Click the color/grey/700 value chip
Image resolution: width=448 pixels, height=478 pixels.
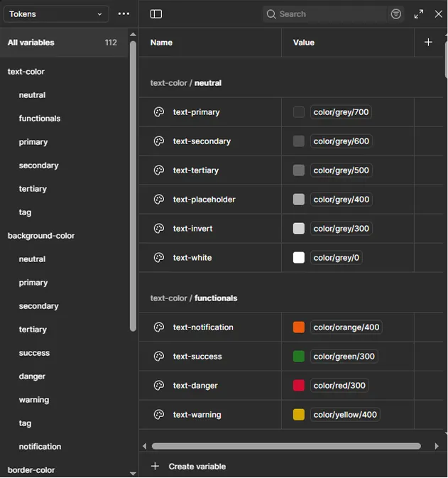(342, 112)
